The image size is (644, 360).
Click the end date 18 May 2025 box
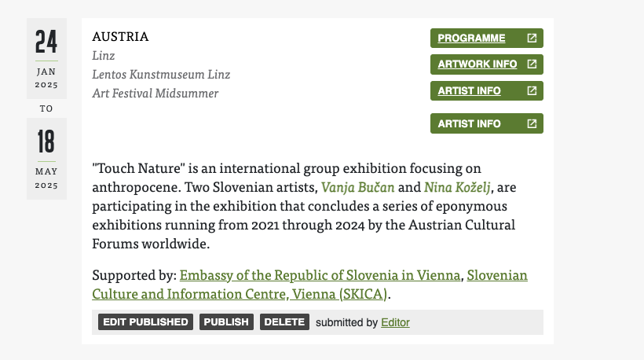coord(46,158)
